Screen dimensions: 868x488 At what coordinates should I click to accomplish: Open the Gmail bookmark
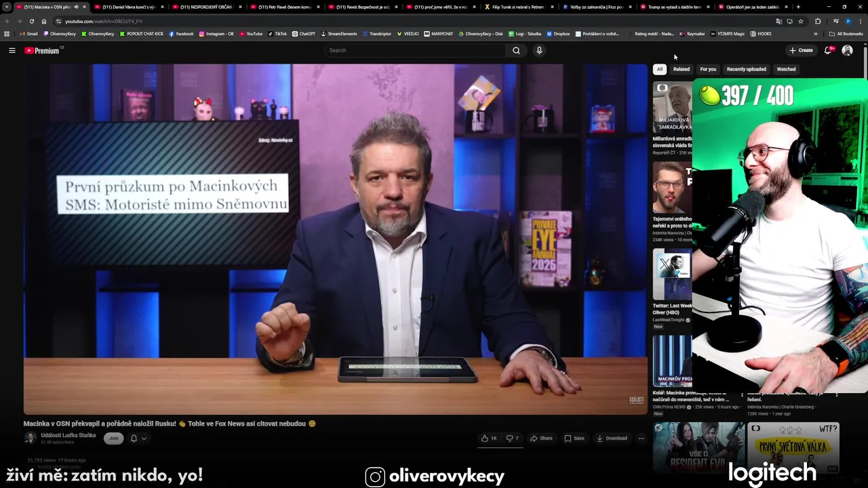[x=28, y=34]
